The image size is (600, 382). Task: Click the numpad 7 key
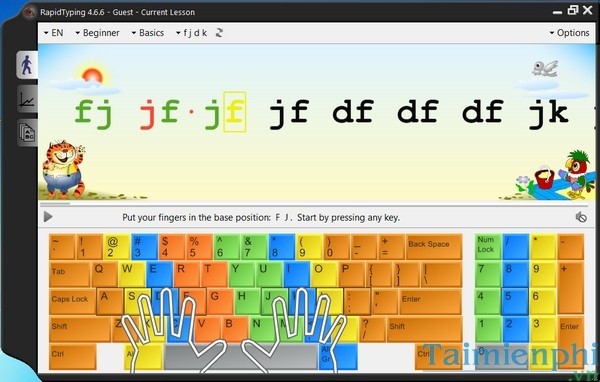tap(488, 274)
